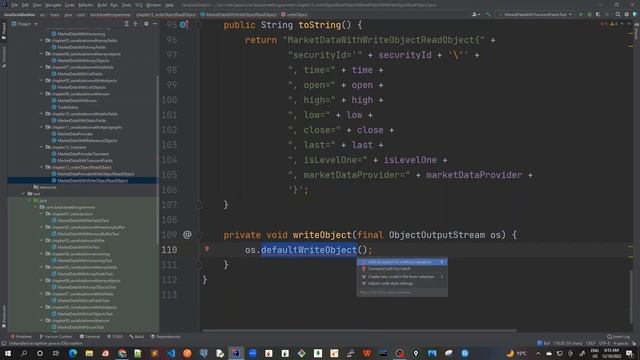Click the @ gutter icon on line 109
Viewport: 640px width, 360px height.
(x=187, y=235)
